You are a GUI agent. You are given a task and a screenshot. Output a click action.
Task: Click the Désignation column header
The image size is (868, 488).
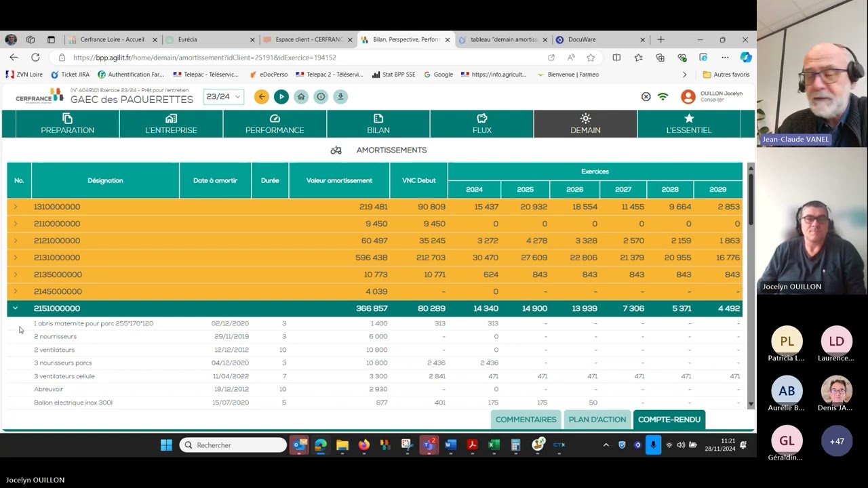coord(105,181)
